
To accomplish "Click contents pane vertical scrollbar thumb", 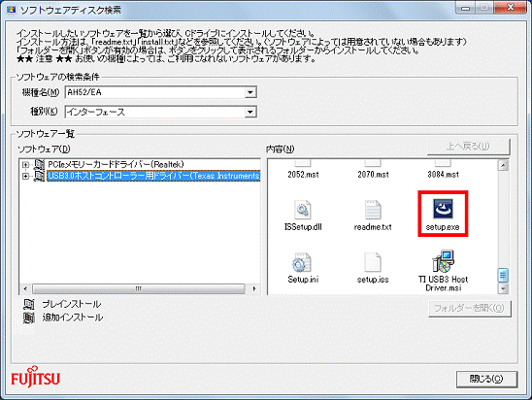I will pyautogui.click(x=503, y=275).
